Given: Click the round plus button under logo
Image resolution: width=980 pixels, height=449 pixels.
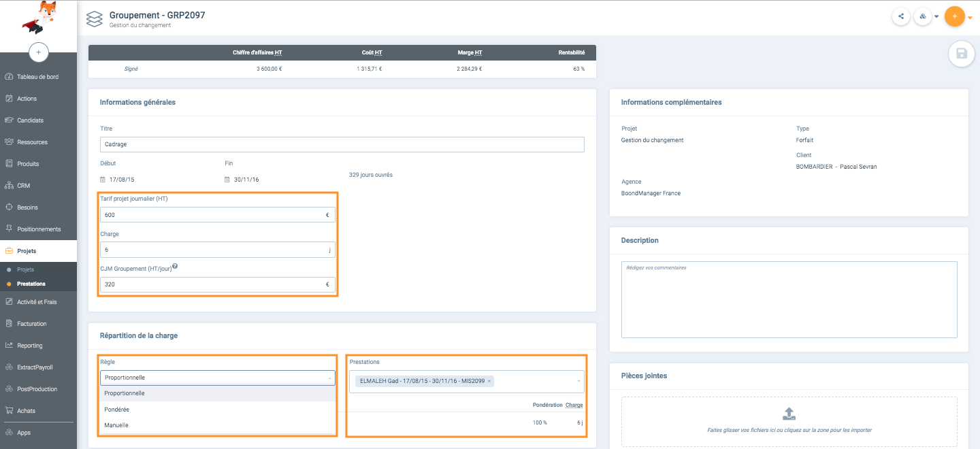Looking at the screenshot, I should click(39, 52).
